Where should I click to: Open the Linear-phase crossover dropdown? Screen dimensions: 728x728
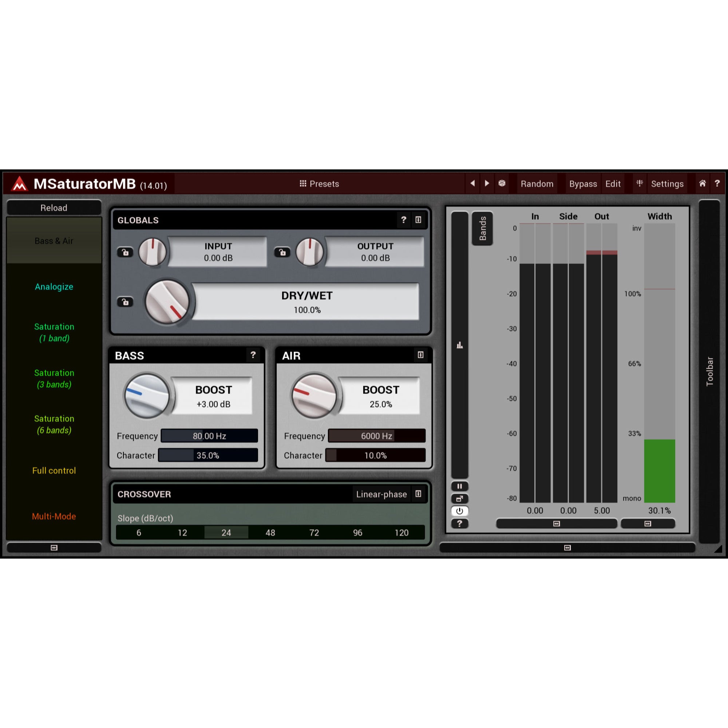pos(381,494)
